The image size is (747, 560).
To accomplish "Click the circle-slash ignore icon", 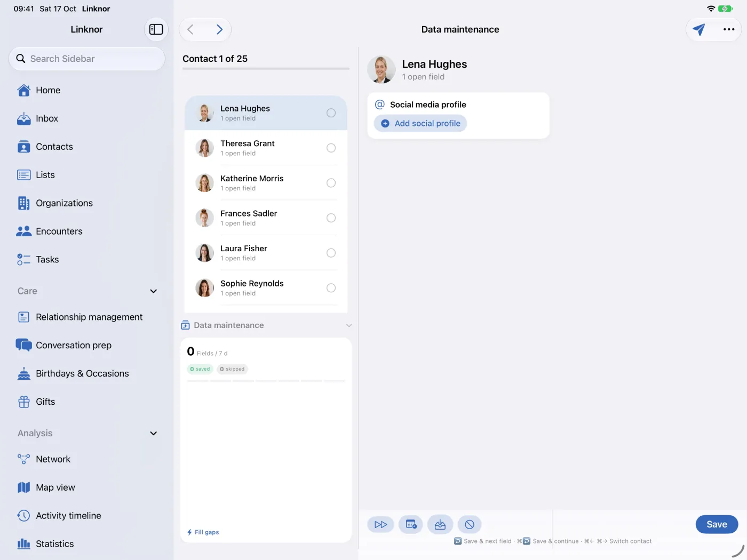I will 470,525.
